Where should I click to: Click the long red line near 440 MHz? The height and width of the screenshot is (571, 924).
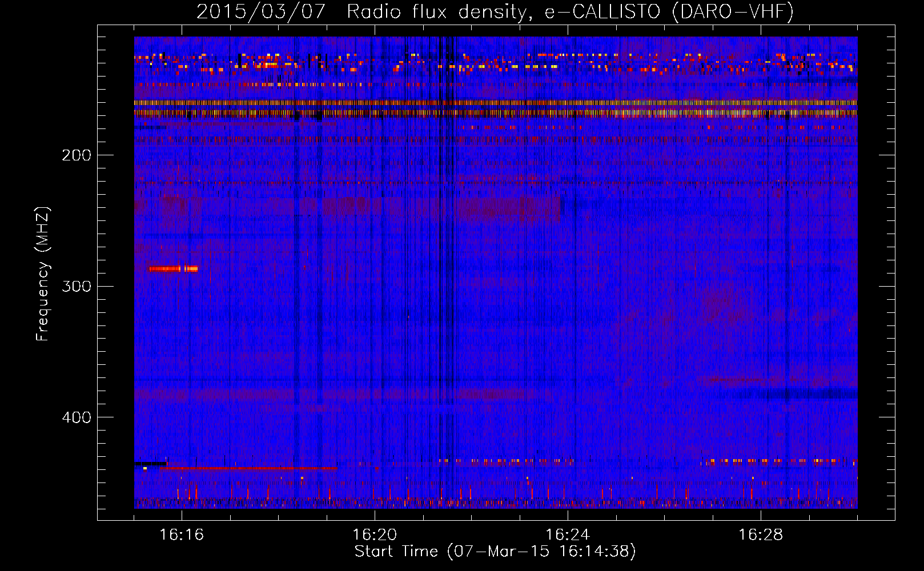249,468
